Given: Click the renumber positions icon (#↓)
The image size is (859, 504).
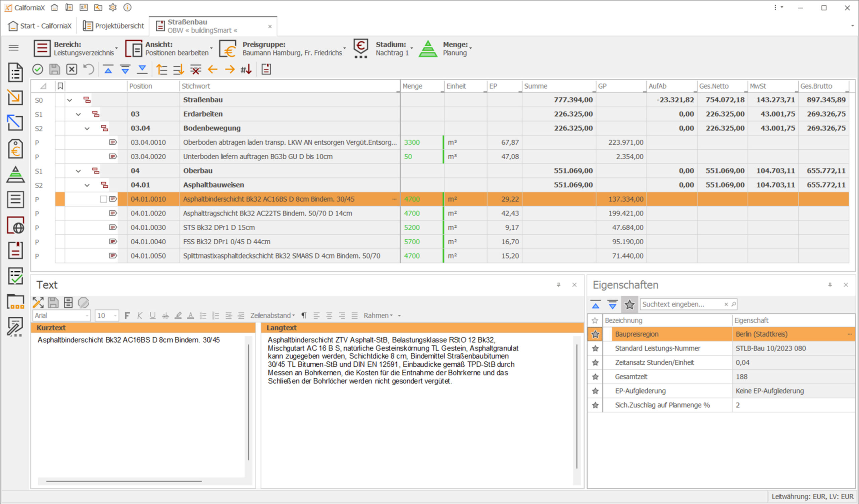Looking at the screenshot, I should pos(246,69).
